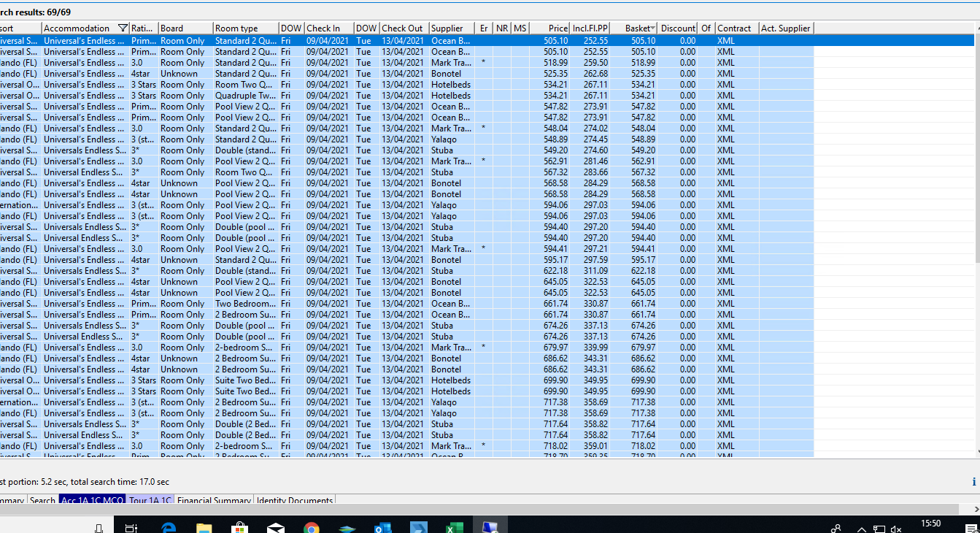Select the per-person value 259.50
This screenshot has width=980, height=533.
595,63
